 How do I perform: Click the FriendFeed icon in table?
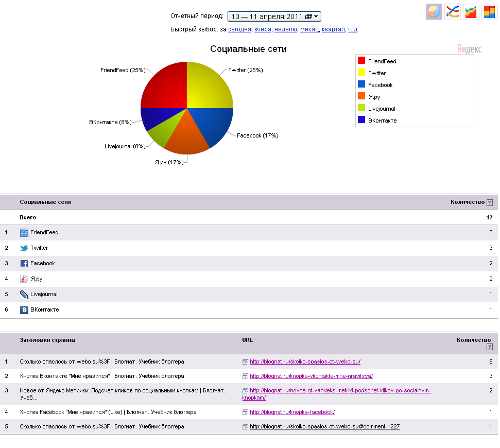tap(24, 233)
